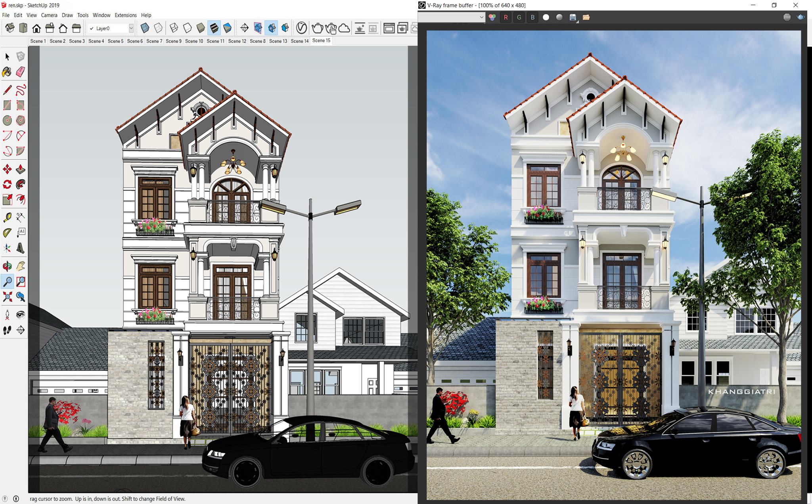Expand V-Ray render channel dropdown
812x504 pixels.
(x=481, y=17)
